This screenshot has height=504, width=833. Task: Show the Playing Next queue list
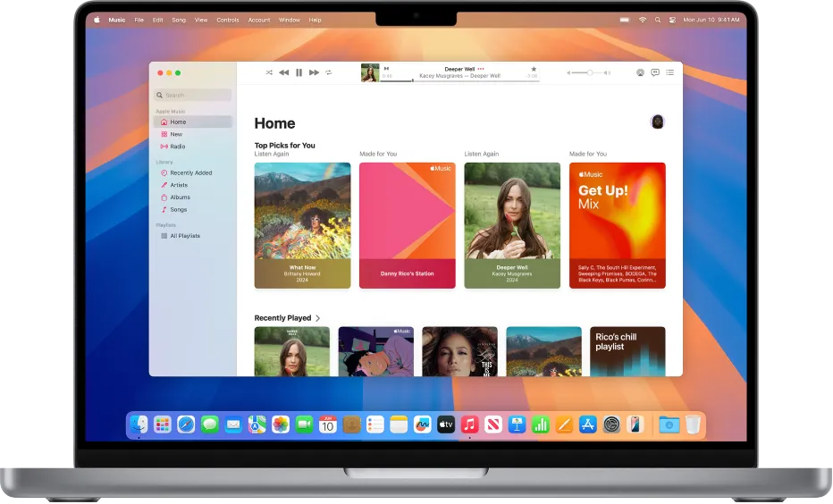670,72
